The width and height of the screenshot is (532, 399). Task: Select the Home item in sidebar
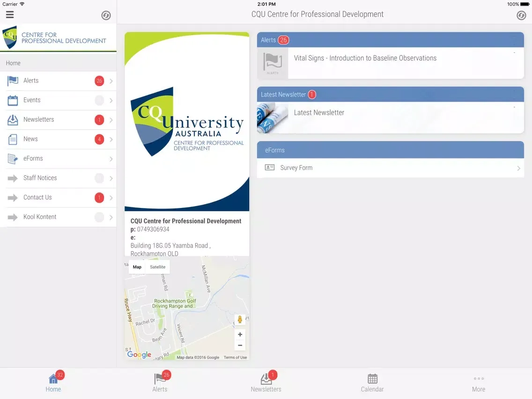click(58, 63)
